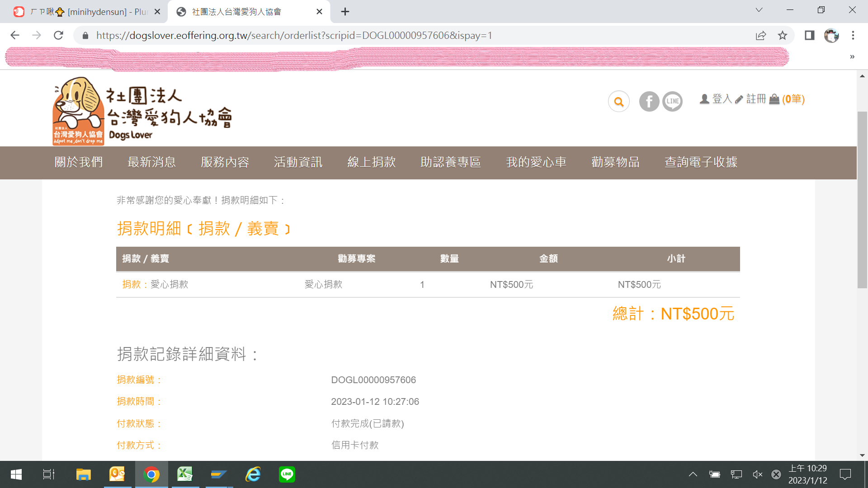868x488 pixels.
Task: Click the muted volume tray icon
Action: point(758,474)
